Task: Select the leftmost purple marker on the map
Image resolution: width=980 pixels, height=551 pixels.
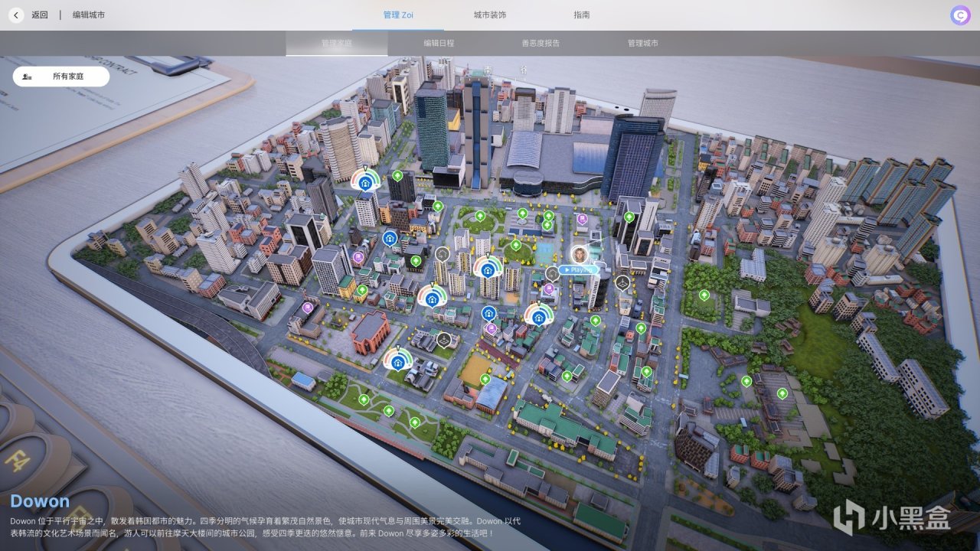Action: point(308,308)
